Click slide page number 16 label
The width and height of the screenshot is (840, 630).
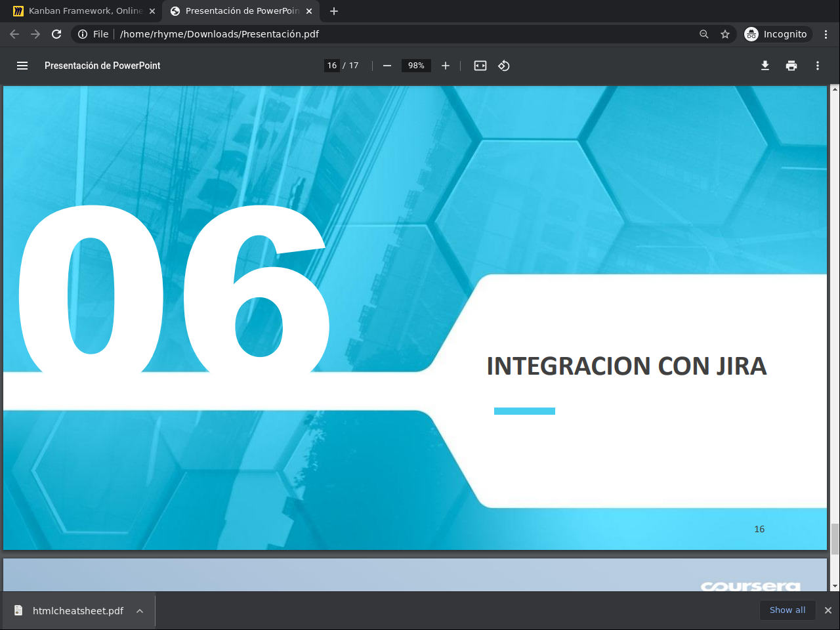[x=759, y=529]
